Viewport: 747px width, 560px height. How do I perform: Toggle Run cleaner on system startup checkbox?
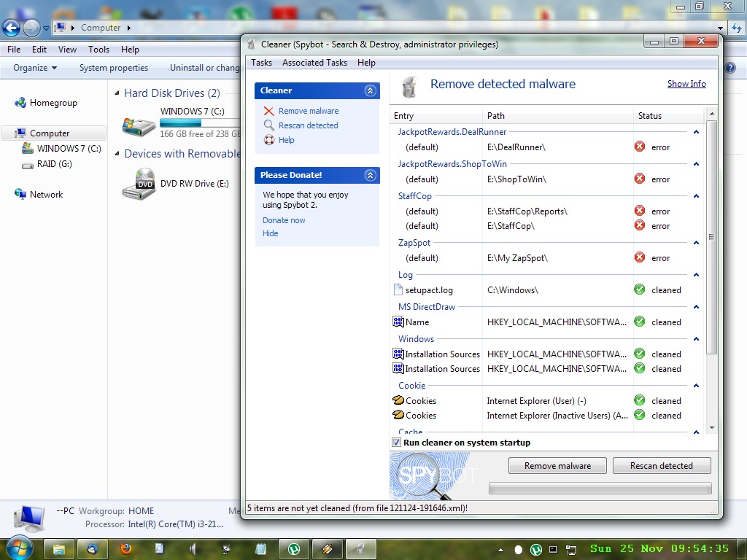click(x=396, y=443)
